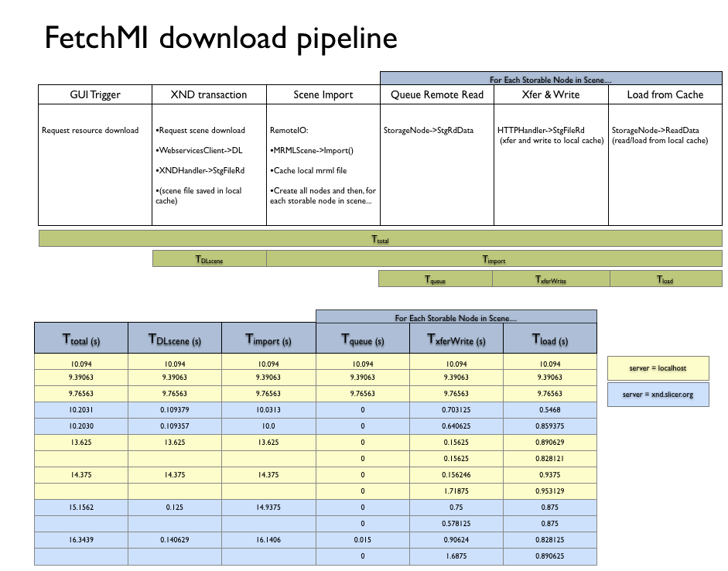The height and width of the screenshot is (571, 728).
Task: Select the Tqueue cell showing 0.015
Action: tap(363, 540)
